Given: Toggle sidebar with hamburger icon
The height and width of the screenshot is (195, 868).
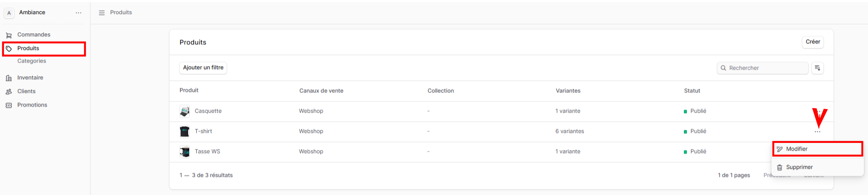Looking at the screenshot, I should click(x=102, y=13).
